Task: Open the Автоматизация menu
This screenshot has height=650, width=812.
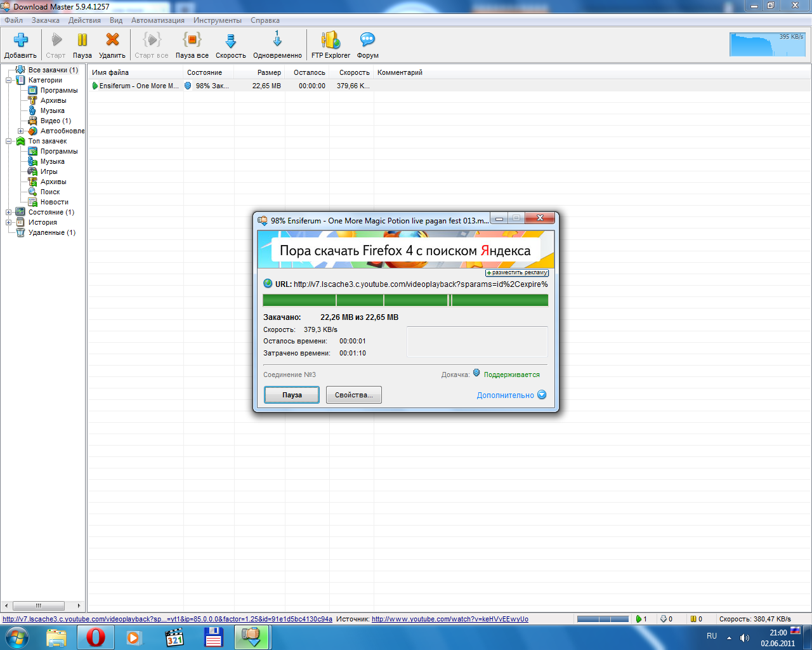Action: click(158, 20)
